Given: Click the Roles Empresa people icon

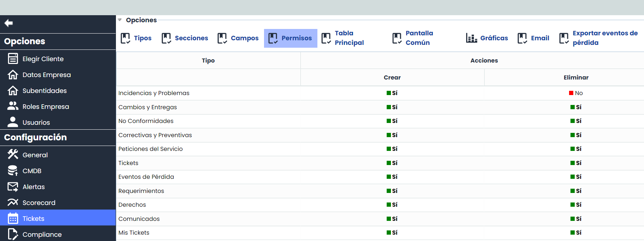Looking at the screenshot, I should tap(13, 106).
